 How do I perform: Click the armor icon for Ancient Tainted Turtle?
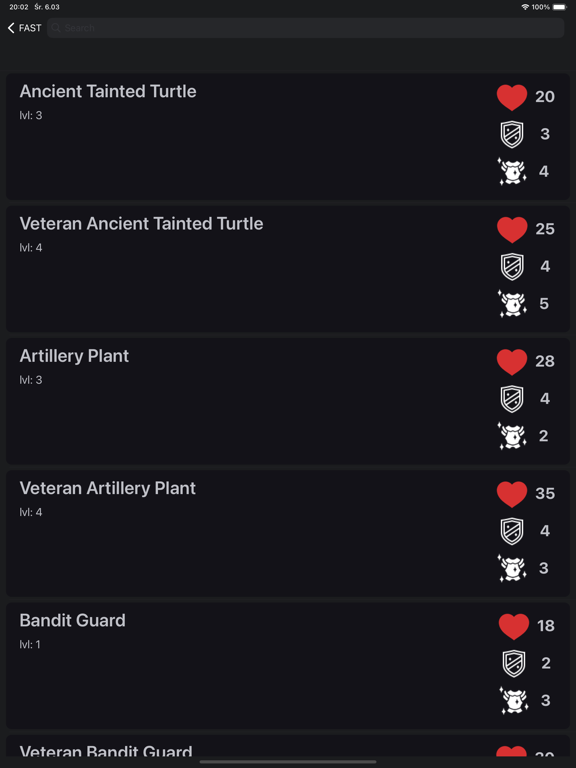tap(512, 171)
